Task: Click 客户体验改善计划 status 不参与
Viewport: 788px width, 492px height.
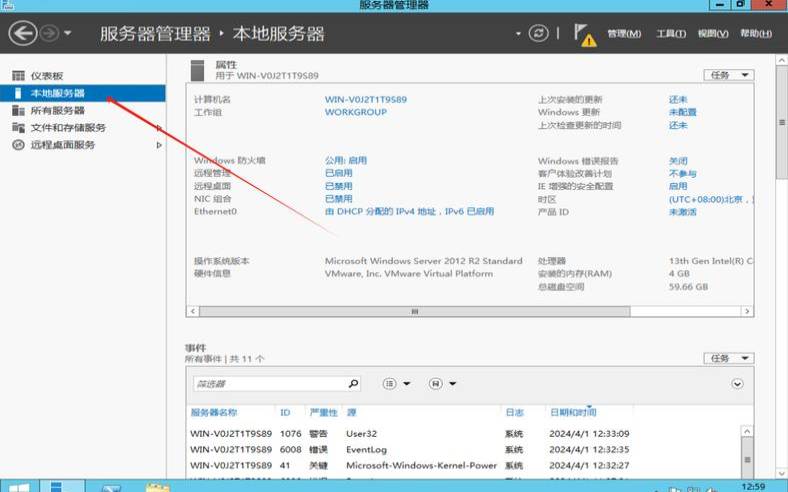Action: (682, 173)
